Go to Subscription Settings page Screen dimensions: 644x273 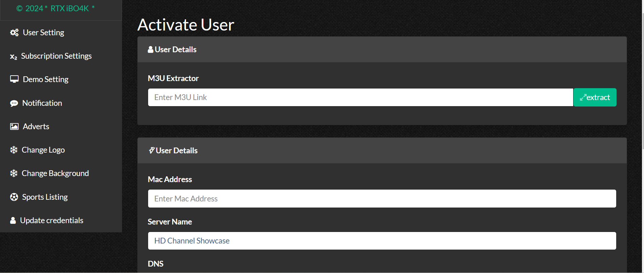[56, 56]
